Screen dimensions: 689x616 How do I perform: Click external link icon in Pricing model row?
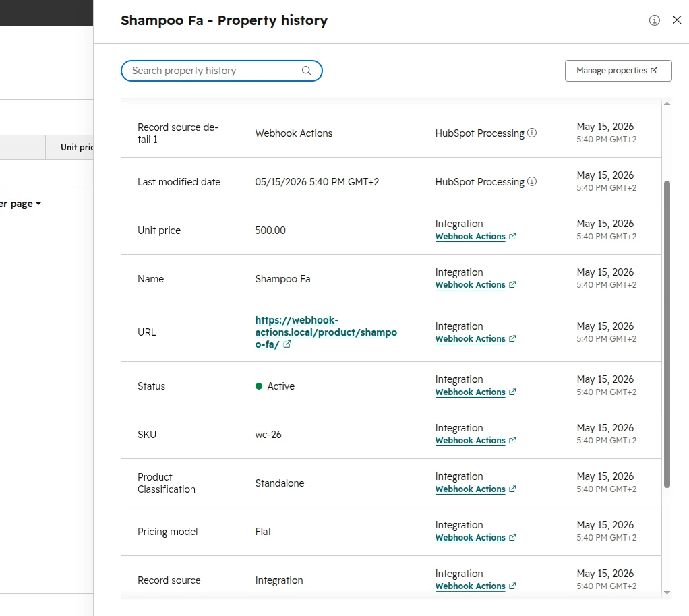coord(512,537)
